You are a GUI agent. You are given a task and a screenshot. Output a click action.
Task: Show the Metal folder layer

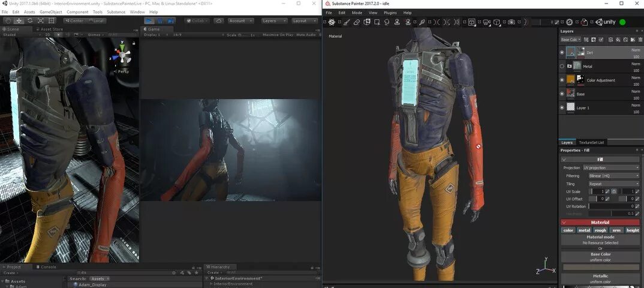pyautogui.click(x=562, y=66)
